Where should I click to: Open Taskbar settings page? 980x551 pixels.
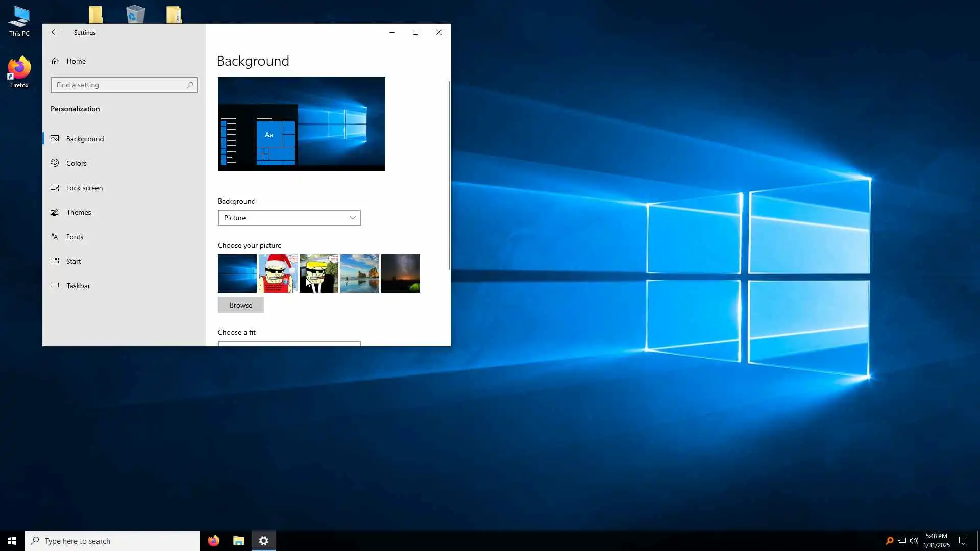pyautogui.click(x=78, y=286)
